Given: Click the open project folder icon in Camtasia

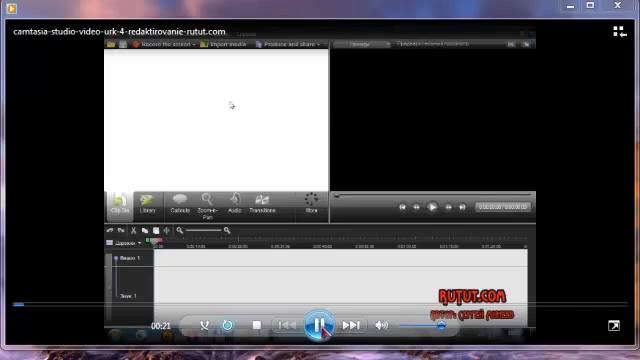Looking at the screenshot, I should (111, 44).
